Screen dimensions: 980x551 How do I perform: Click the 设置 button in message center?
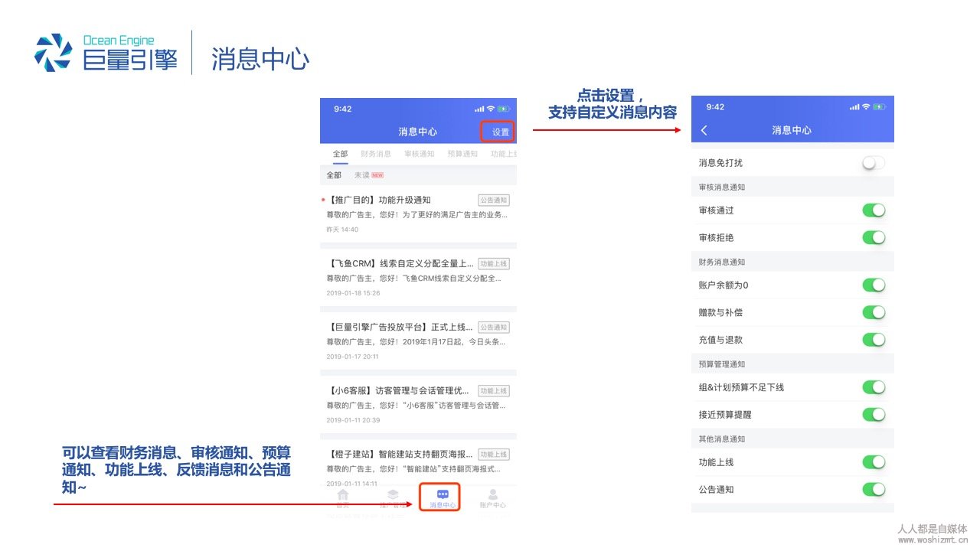coord(499,132)
